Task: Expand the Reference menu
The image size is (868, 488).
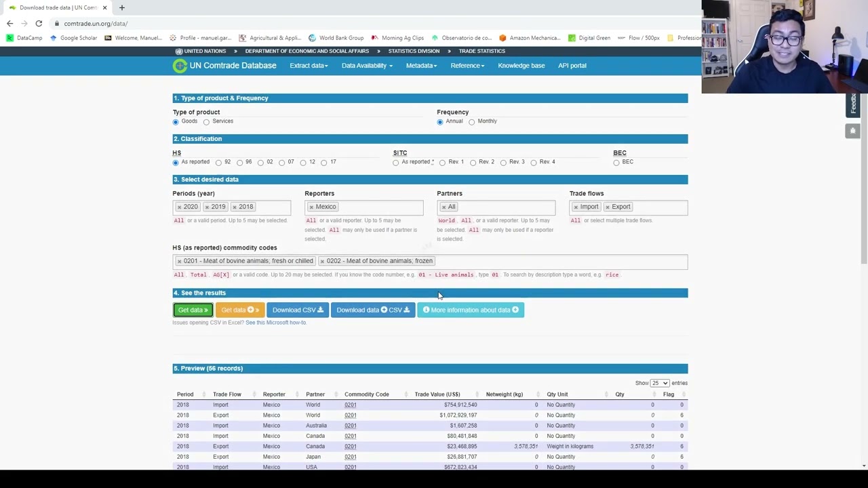Action: [467, 66]
